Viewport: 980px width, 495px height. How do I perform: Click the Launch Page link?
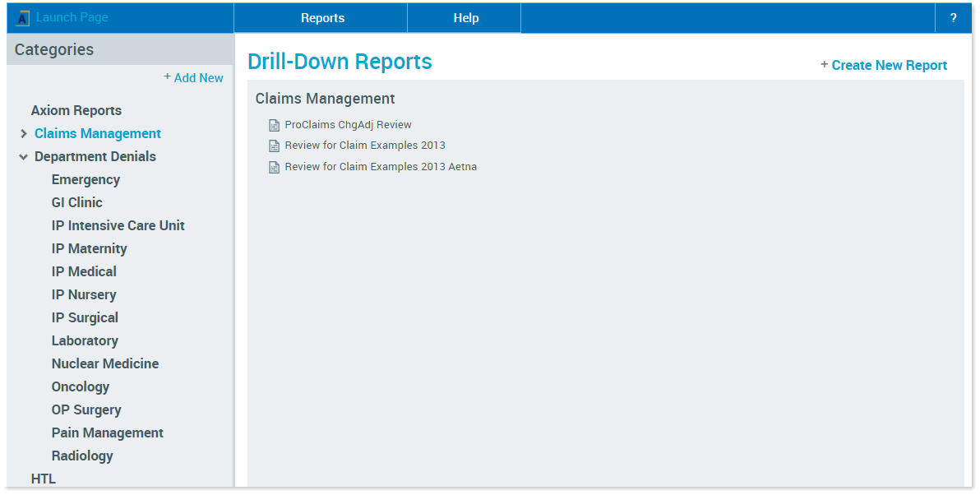pos(70,16)
